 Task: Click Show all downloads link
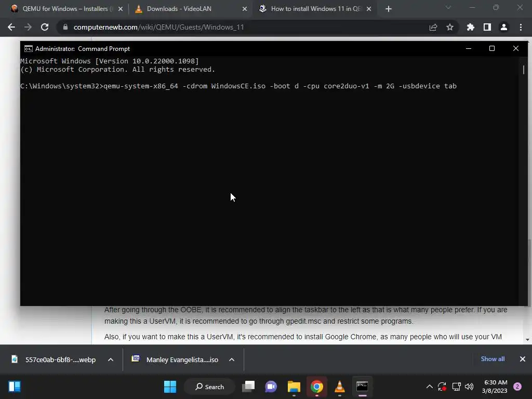[x=493, y=359]
